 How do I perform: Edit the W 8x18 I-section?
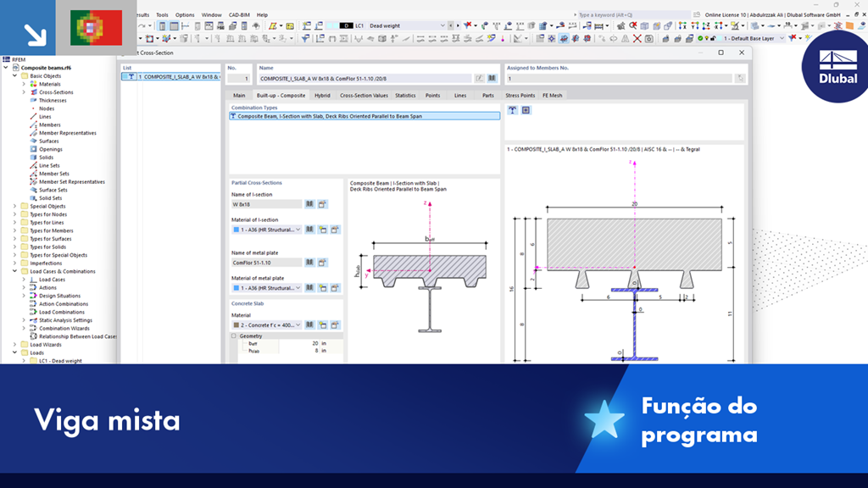click(322, 204)
